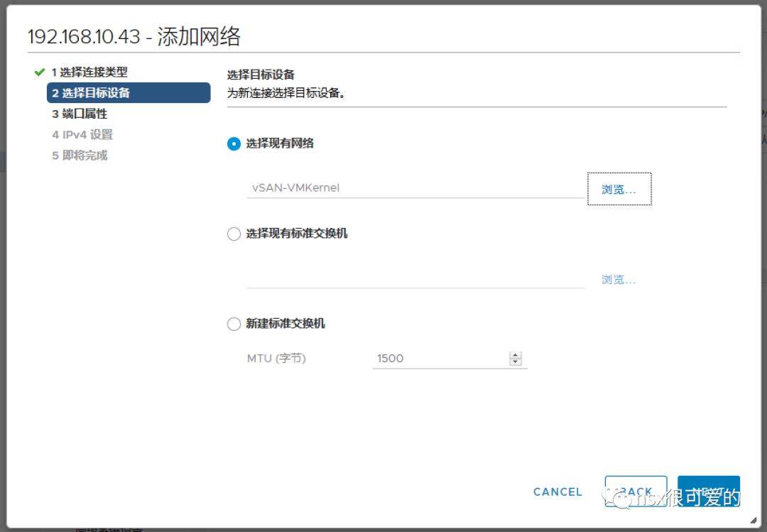Go to step 1 选择连接类型
Viewport: 767px width, 532px height.
tap(89, 72)
